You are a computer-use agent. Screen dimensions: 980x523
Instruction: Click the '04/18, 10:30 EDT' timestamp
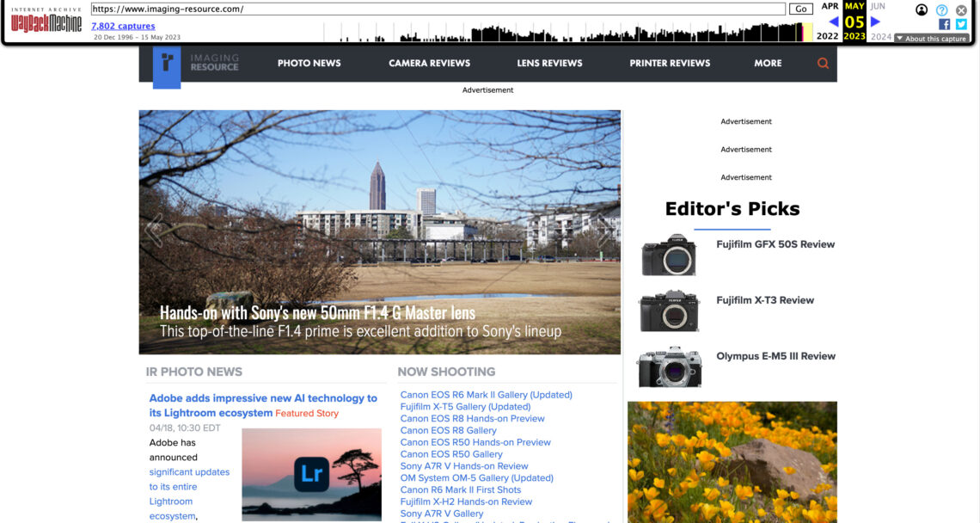(184, 428)
